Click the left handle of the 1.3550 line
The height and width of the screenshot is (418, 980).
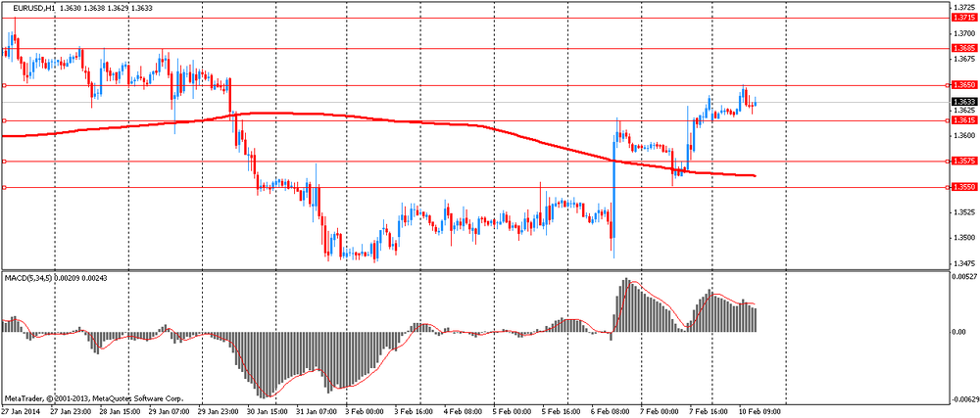(4, 187)
